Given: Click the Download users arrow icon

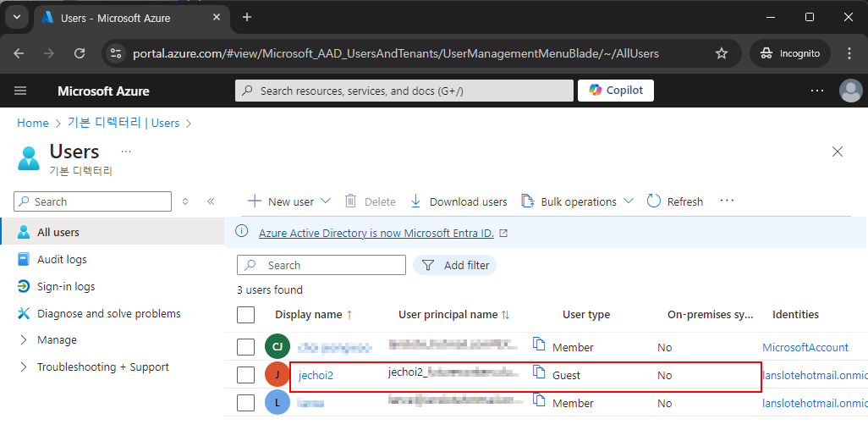Looking at the screenshot, I should point(415,201).
